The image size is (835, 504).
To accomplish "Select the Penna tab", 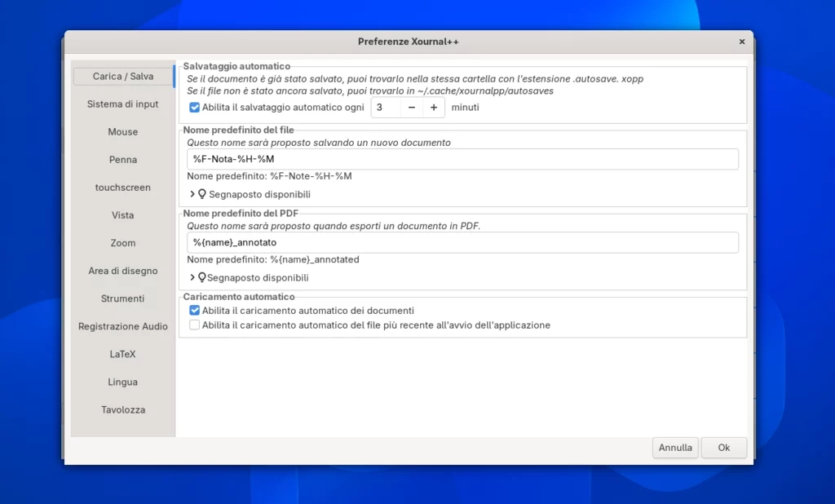I will point(123,159).
